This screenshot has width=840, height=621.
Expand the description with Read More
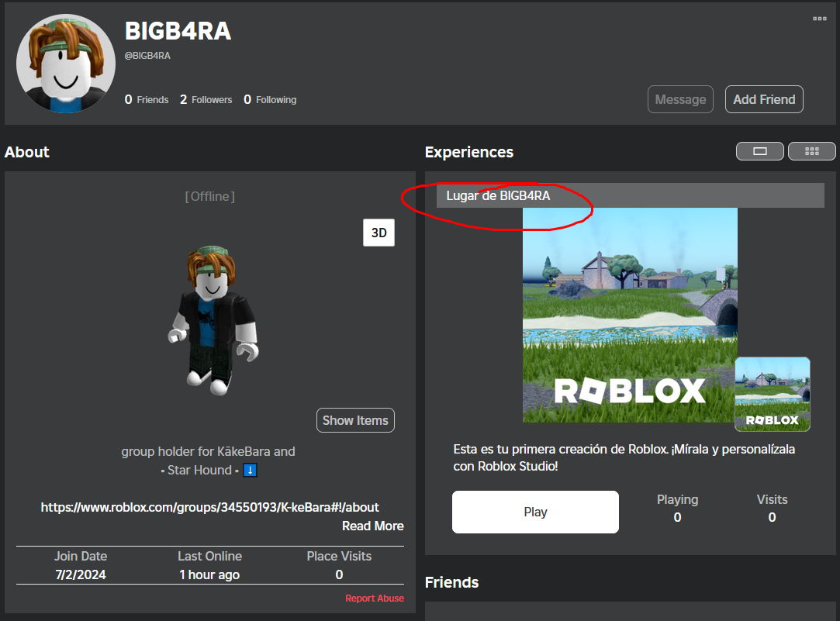click(372, 526)
